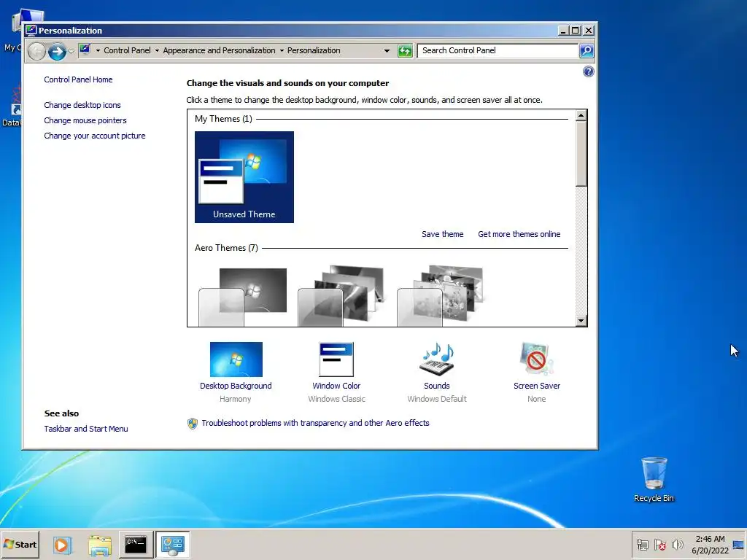Expand arrow after Appearance and Personalization
Screen dimensions: 747x560
tap(282, 50)
